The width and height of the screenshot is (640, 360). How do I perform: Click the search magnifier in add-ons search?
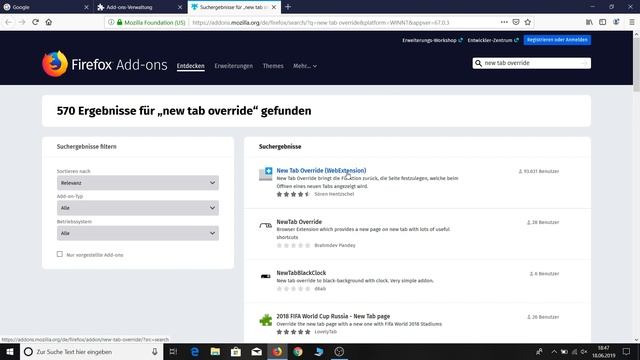478,63
